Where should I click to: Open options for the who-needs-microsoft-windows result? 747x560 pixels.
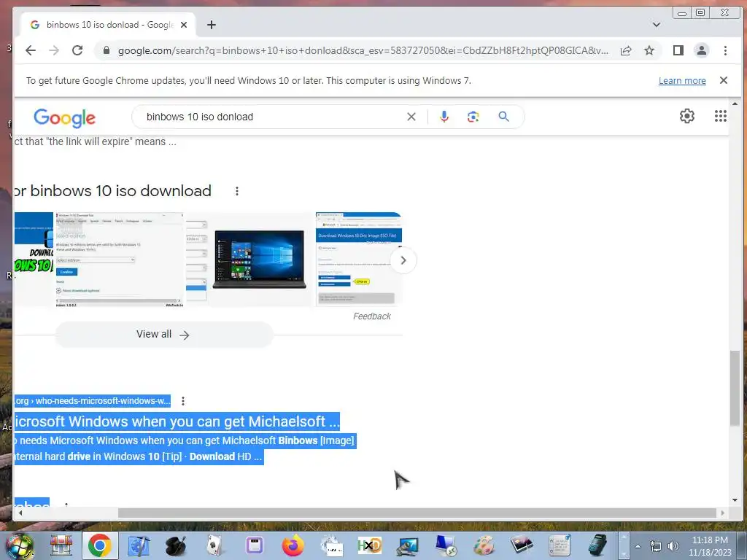click(x=183, y=401)
